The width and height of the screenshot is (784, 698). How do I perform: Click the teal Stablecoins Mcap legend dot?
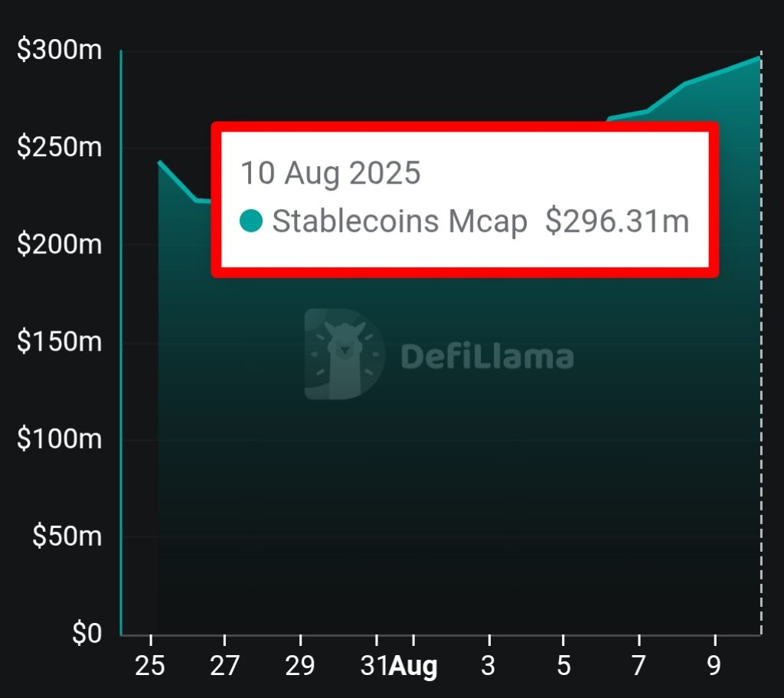[251, 220]
